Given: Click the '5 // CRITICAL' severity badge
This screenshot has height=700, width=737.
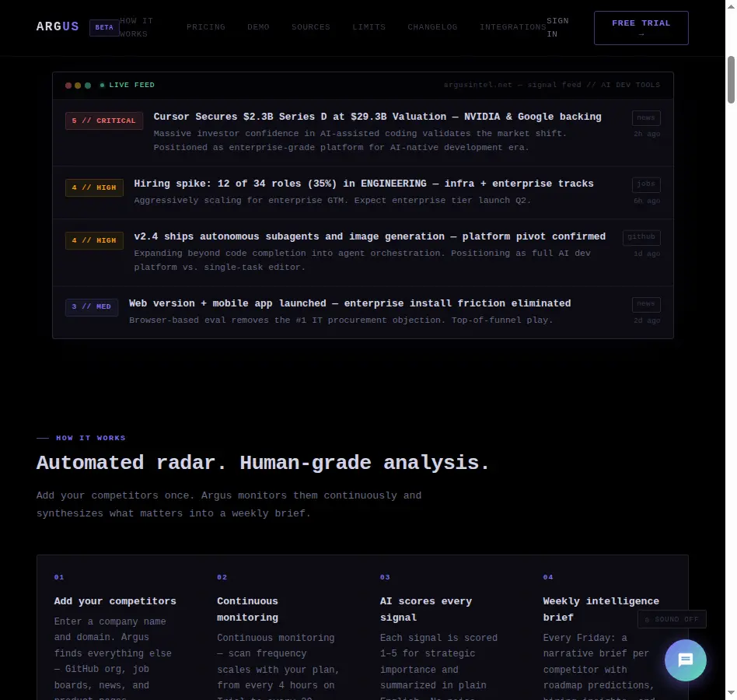Looking at the screenshot, I should click(x=104, y=121).
